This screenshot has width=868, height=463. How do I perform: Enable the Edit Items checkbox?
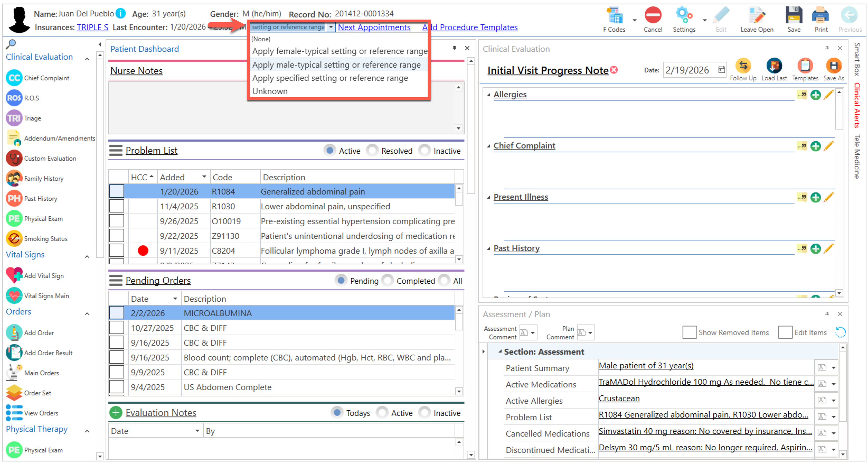785,332
